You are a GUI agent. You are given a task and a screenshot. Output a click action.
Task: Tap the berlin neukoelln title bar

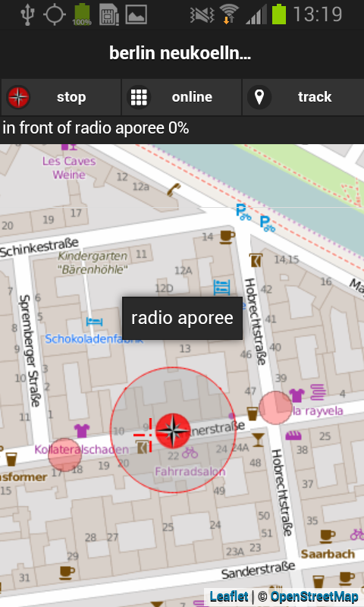[182, 53]
